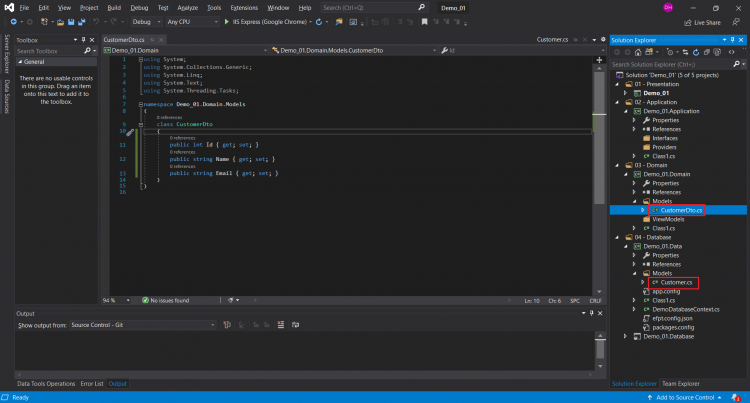Click the Live Share icon
This screenshot has width=750, height=403.
pyautogui.click(x=688, y=21)
